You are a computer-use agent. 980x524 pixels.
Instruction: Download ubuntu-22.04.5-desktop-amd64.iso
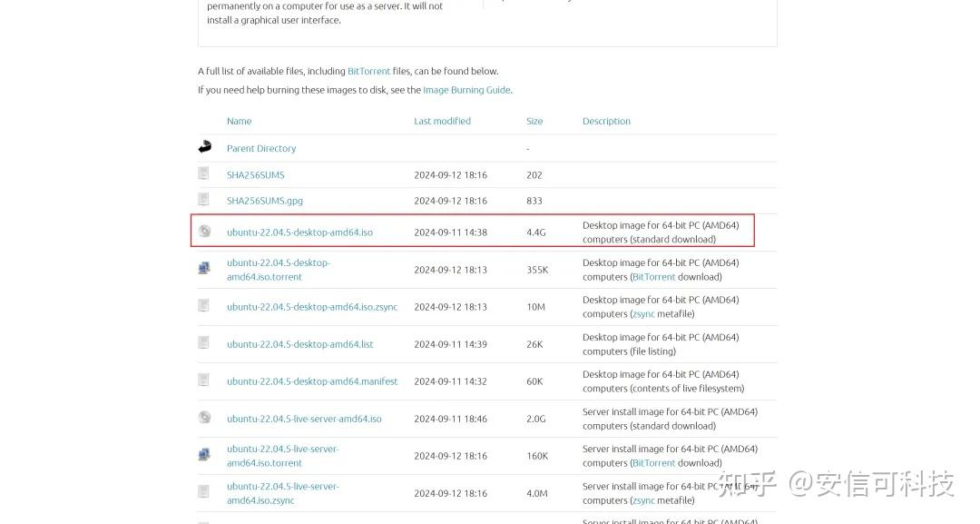coord(300,232)
